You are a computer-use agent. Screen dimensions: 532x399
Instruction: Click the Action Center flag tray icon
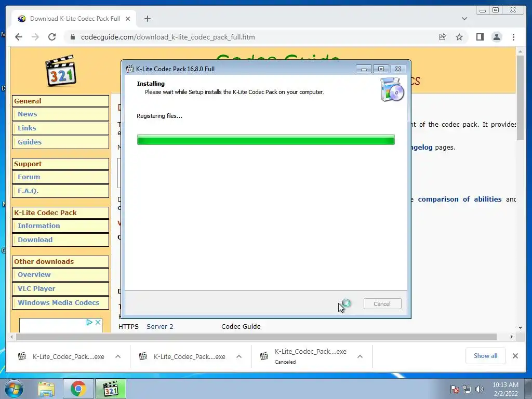pos(455,389)
